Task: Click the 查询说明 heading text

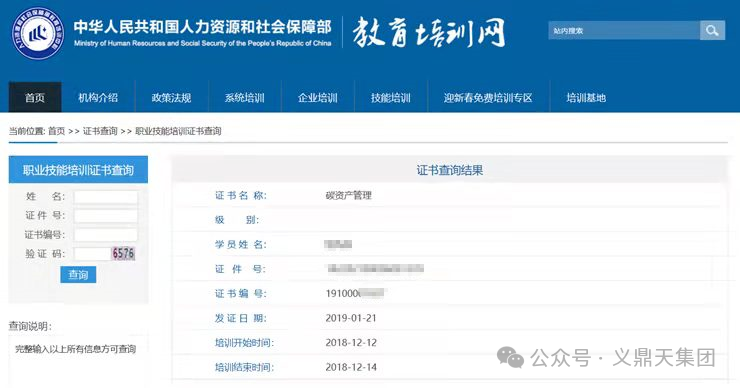Action: tap(30, 326)
